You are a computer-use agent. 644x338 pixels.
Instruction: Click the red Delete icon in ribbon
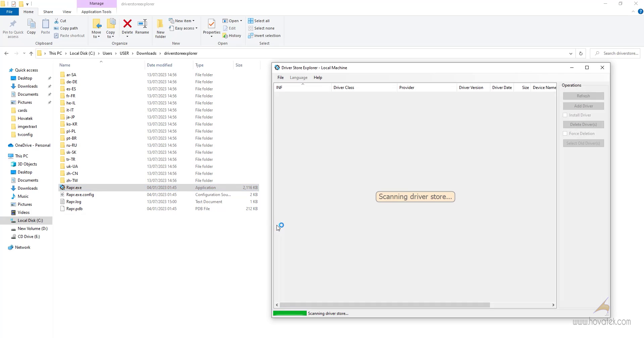(127, 24)
